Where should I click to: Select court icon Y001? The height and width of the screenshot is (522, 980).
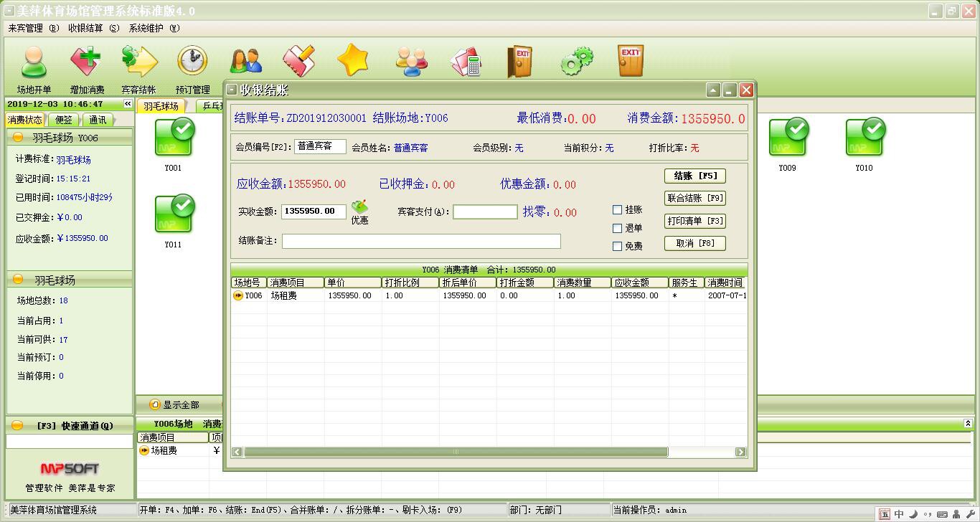(x=174, y=138)
